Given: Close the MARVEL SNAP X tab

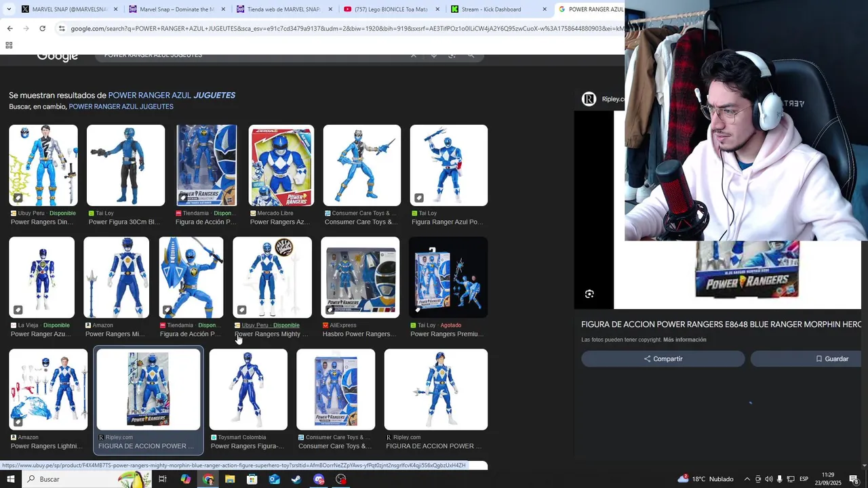Looking at the screenshot, I should (x=115, y=9).
